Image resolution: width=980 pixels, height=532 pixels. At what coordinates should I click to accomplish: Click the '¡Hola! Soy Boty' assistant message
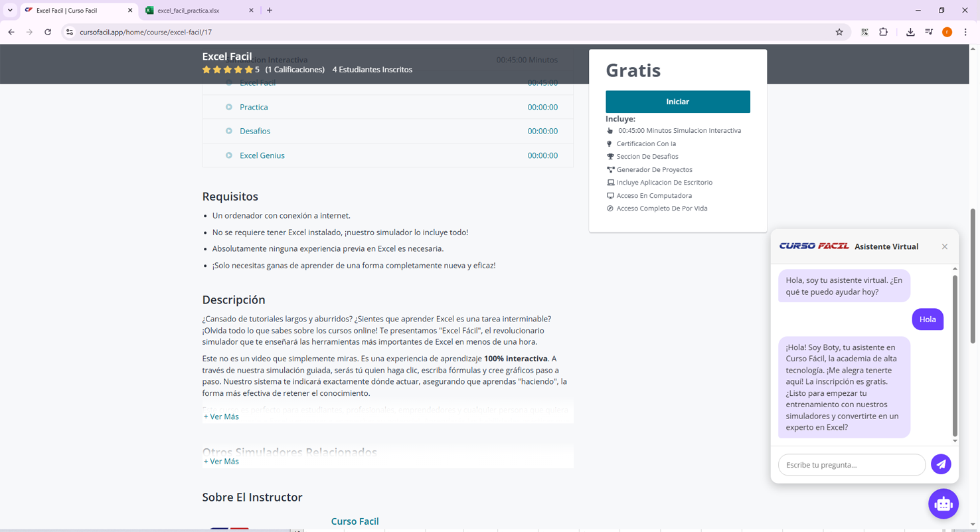click(844, 387)
